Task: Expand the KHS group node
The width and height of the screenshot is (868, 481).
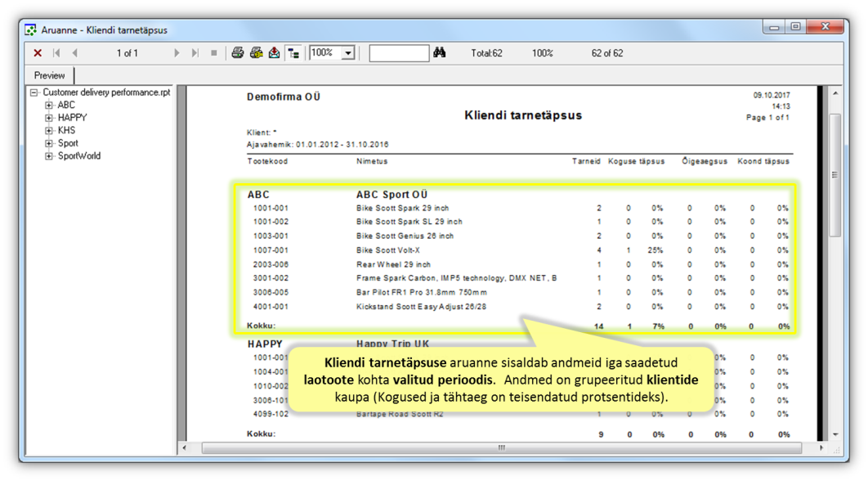Action: (49, 131)
